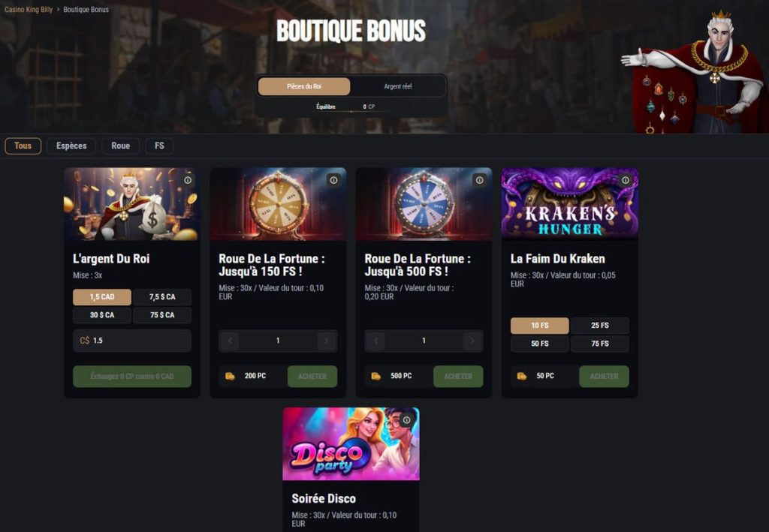Switch to the Espèces filter tab

71,146
